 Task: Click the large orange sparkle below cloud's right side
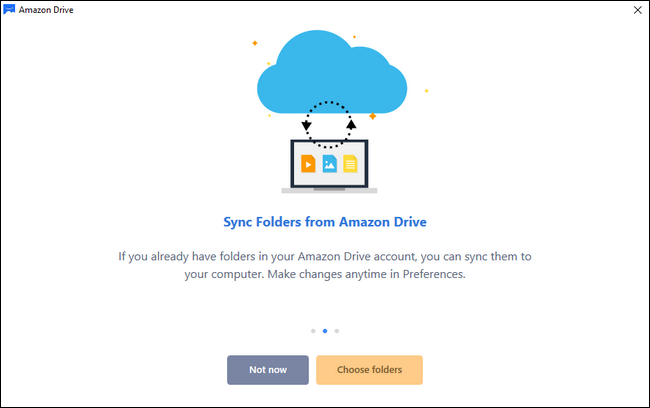[x=372, y=116]
